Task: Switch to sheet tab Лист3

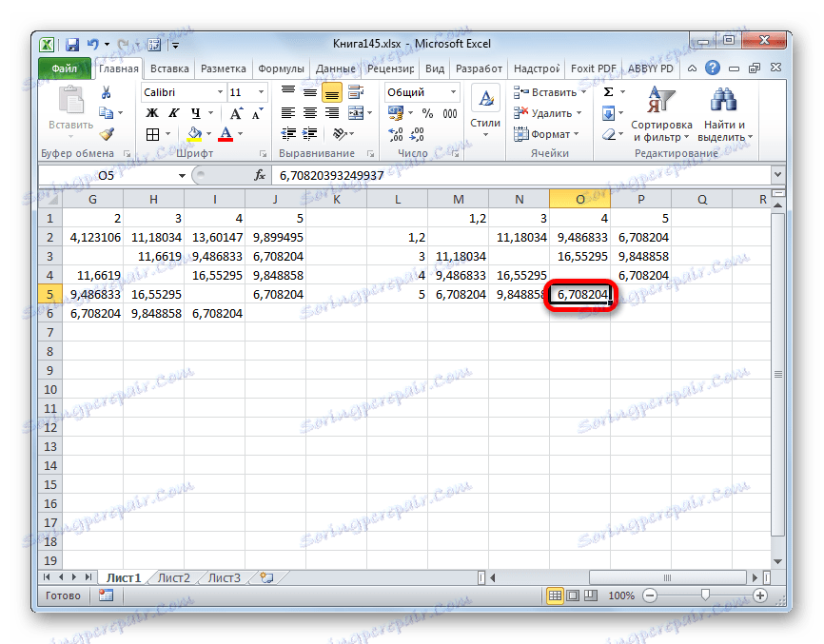Action: click(x=224, y=577)
